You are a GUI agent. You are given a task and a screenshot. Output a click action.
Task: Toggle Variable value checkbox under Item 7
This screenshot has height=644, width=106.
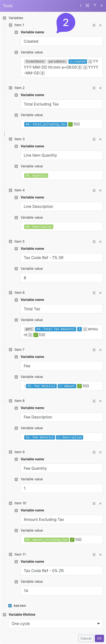16,377
